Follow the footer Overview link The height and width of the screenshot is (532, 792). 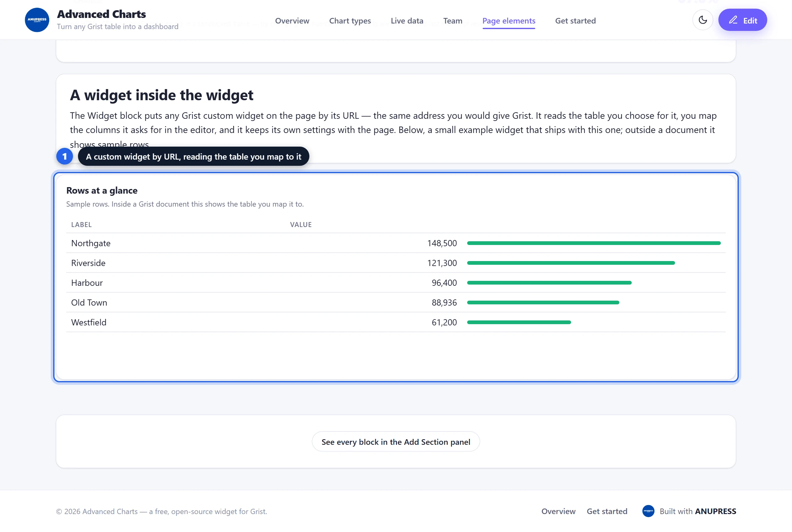pyautogui.click(x=558, y=511)
